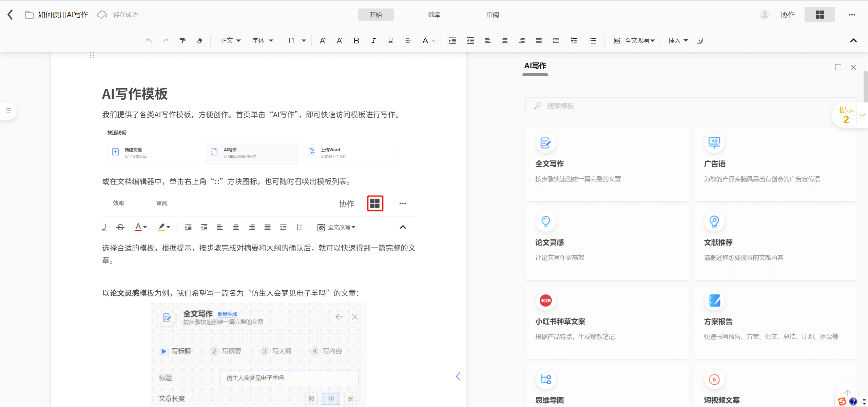Image resolution: width=868 pixels, height=407 pixels.
Task: Click the block drag handle dots
Action: (x=92, y=55)
